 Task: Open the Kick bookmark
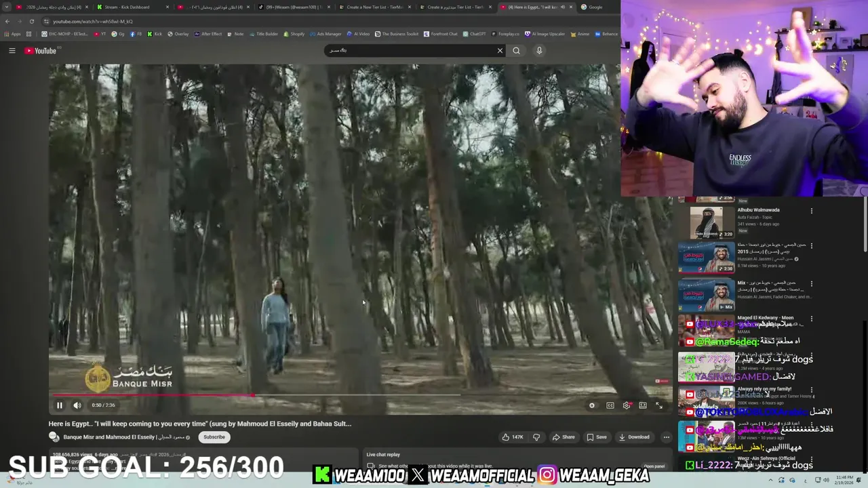(x=155, y=34)
